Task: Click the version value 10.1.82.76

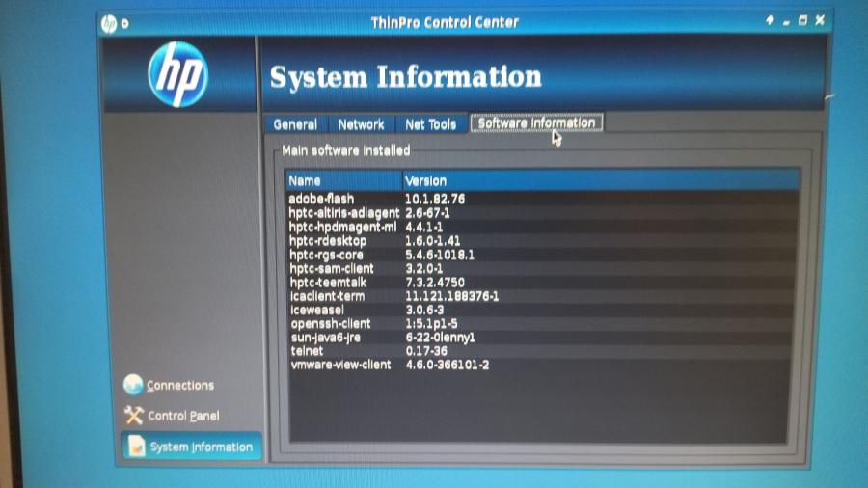Action: tap(435, 199)
